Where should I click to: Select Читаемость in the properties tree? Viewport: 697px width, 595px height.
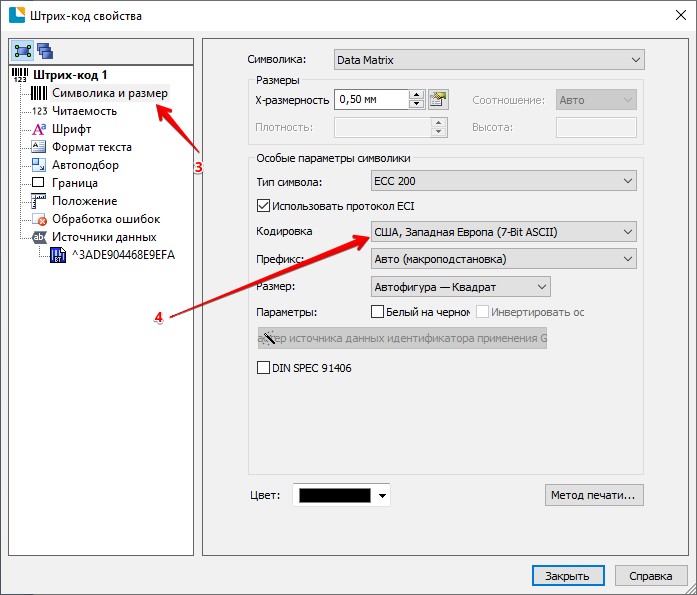84,111
